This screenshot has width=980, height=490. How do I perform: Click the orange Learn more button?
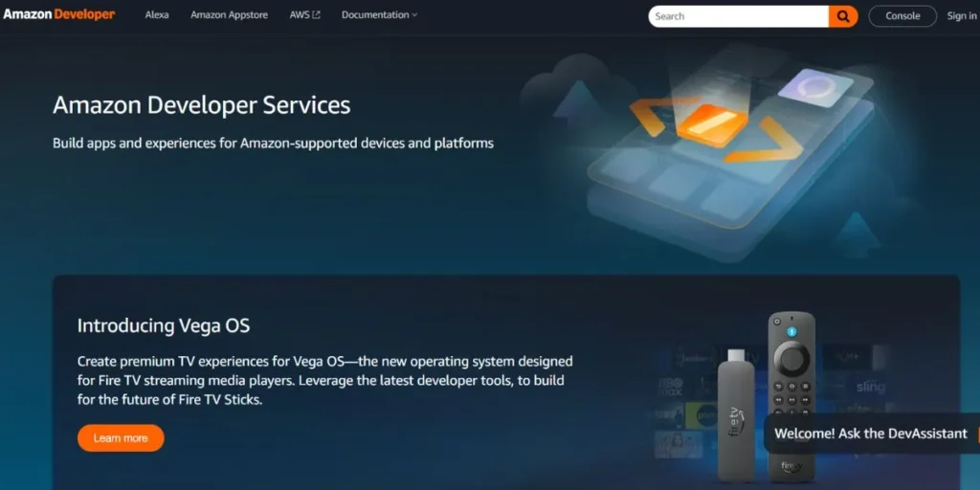[121, 437]
